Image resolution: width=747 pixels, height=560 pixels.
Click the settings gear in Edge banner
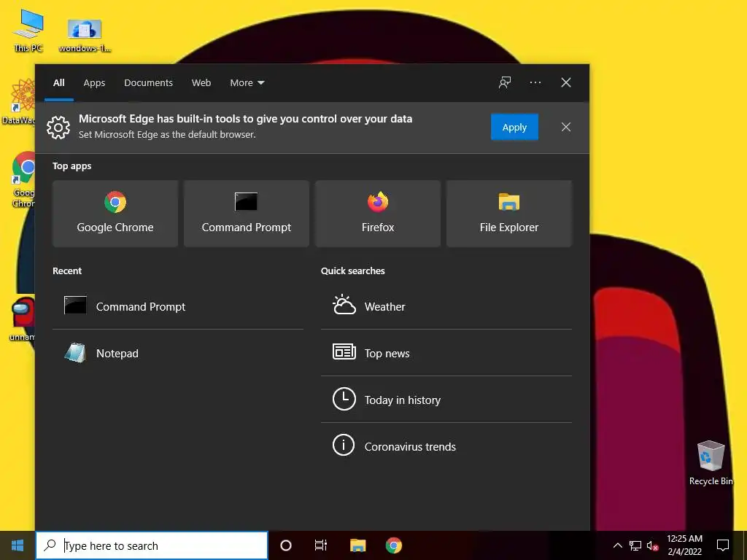[58, 127]
